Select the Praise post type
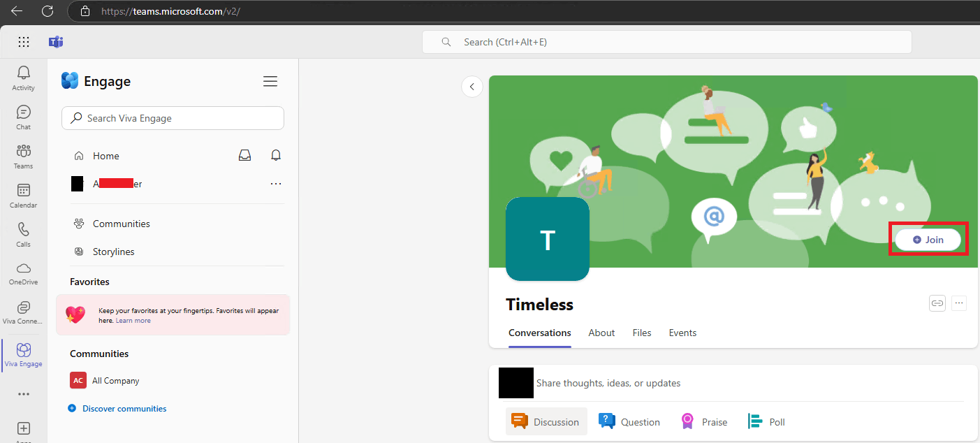 click(x=704, y=422)
